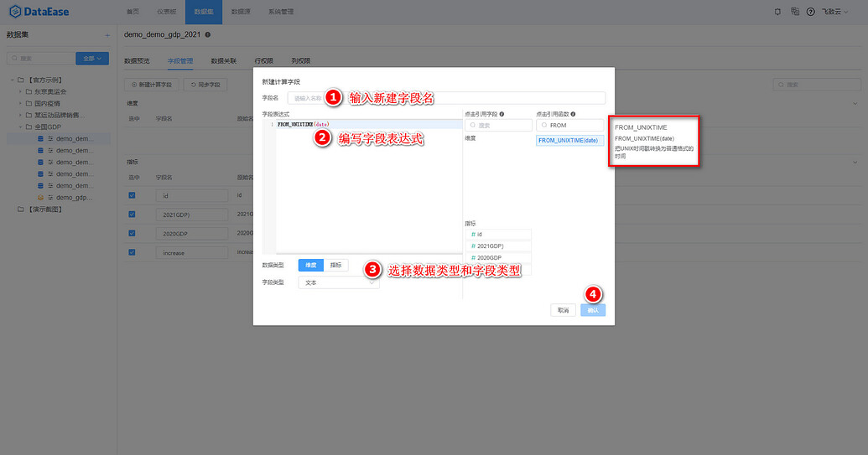Click the translate/language icon in top bar
This screenshot has height=455, width=868.
coord(795,12)
